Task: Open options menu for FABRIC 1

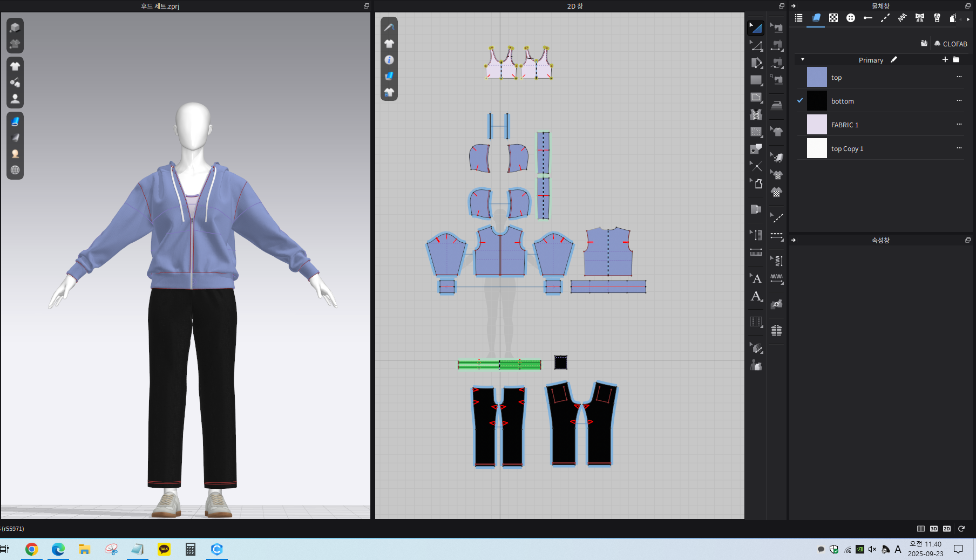Action: [959, 125]
